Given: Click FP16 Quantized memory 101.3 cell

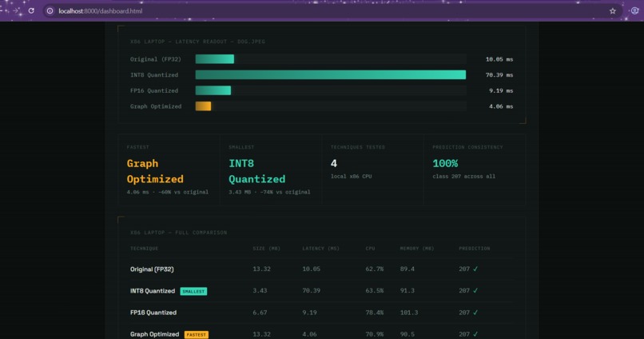Looking at the screenshot, I should coord(408,313).
